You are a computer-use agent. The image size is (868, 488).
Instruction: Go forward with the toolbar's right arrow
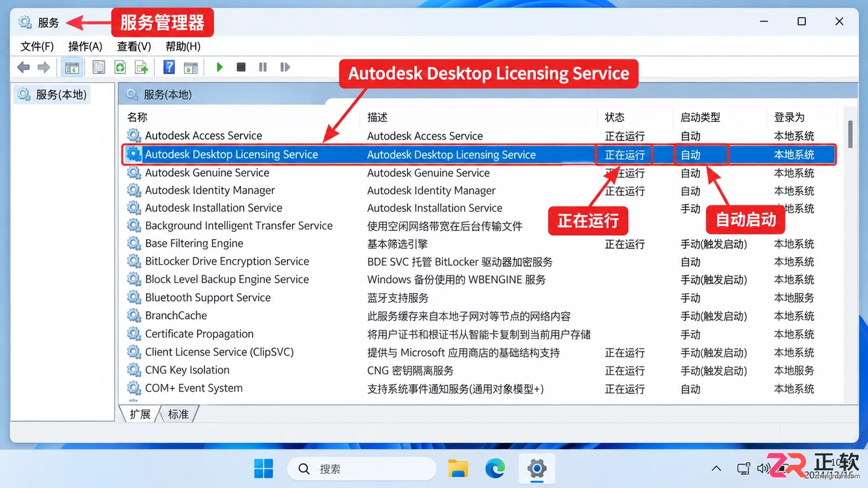click(x=43, y=67)
